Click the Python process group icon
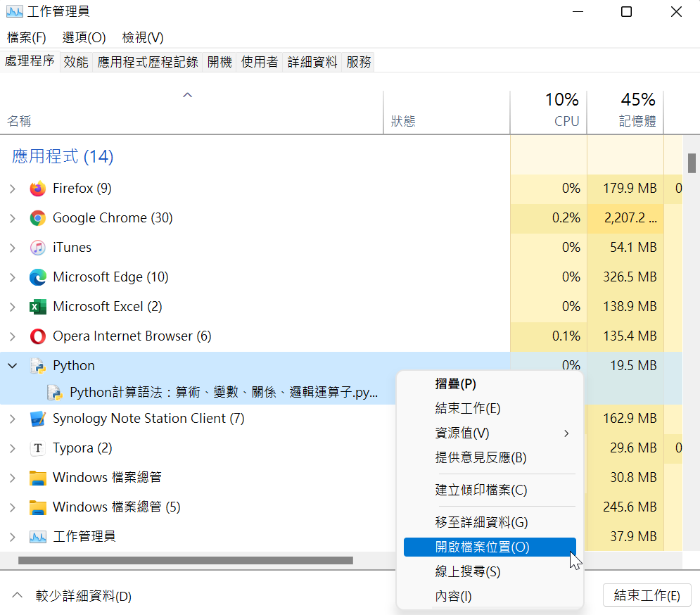This screenshot has height=615, width=700. (x=38, y=366)
